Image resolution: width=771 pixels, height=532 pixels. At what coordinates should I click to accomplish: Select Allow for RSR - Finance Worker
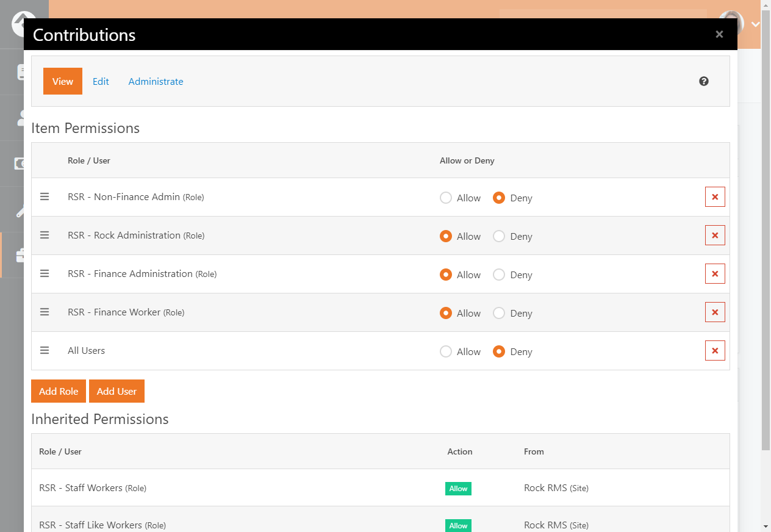(446, 313)
